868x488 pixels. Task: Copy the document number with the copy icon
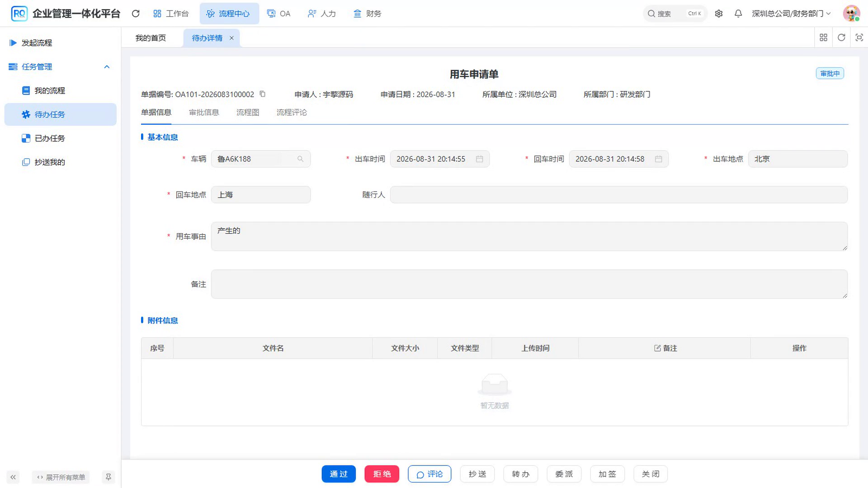click(x=263, y=94)
